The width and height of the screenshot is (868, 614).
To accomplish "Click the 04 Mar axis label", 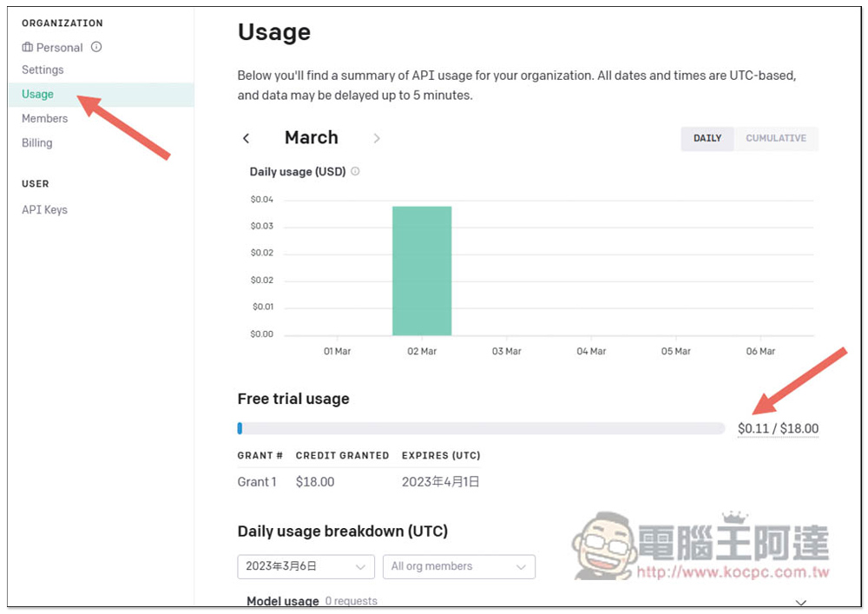I will pyautogui.click(x=591, y=352).
